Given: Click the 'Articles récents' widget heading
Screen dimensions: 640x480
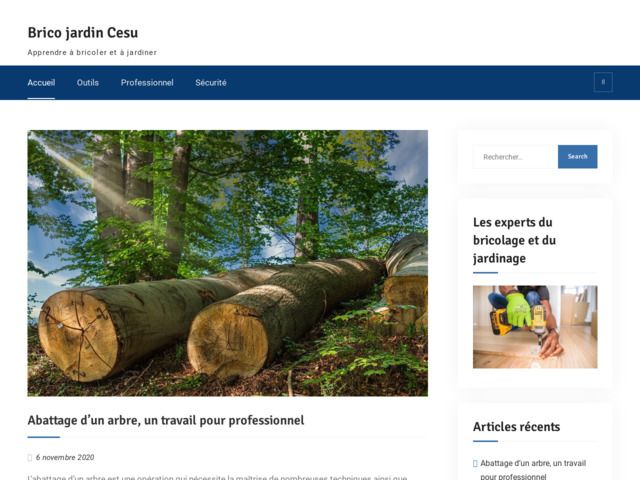Looking at the screenshot, I should point(516,427).
